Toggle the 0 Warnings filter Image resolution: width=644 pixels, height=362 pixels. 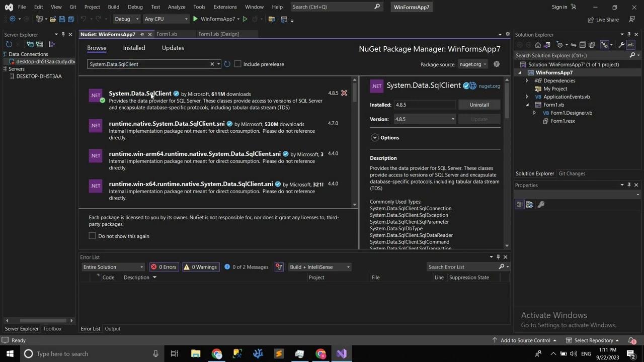[x=200, y=267]
